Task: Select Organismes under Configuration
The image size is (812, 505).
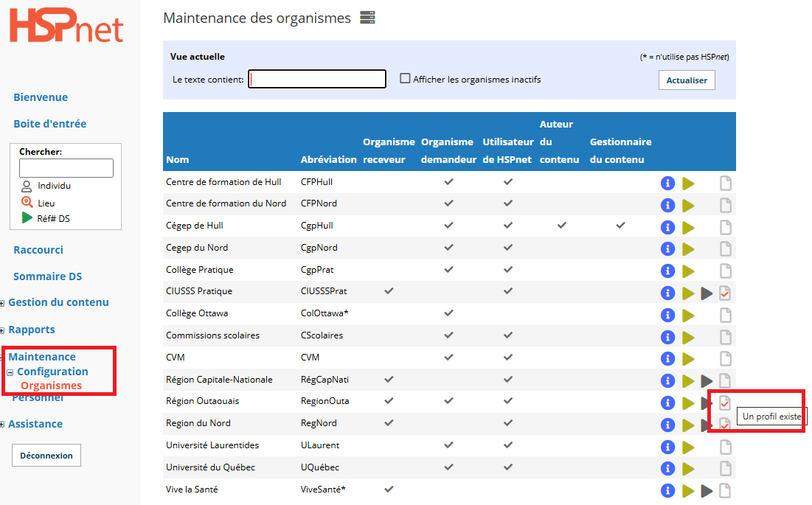Action: [52, 386]
